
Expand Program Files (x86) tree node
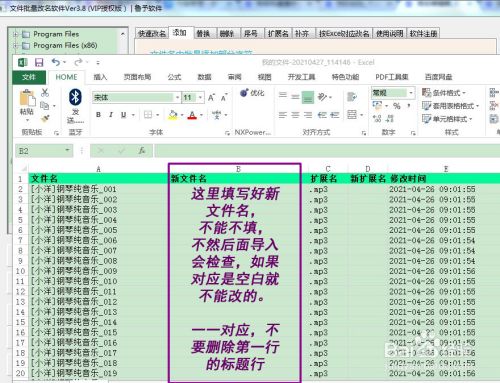(15, 46)
